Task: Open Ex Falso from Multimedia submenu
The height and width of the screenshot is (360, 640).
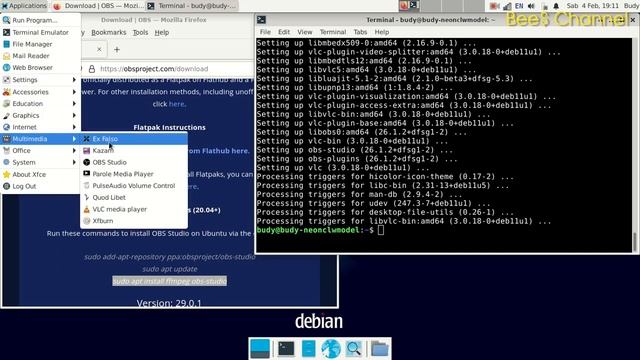Action: pos(134,139)
